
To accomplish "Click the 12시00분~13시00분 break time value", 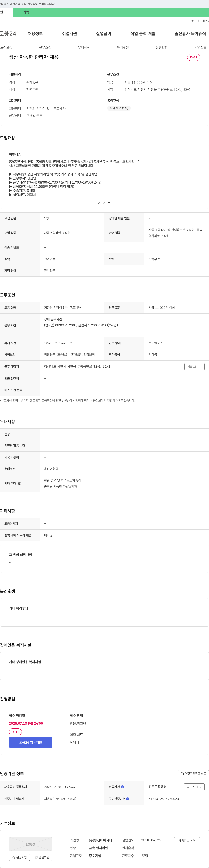I will pos(58,343).
